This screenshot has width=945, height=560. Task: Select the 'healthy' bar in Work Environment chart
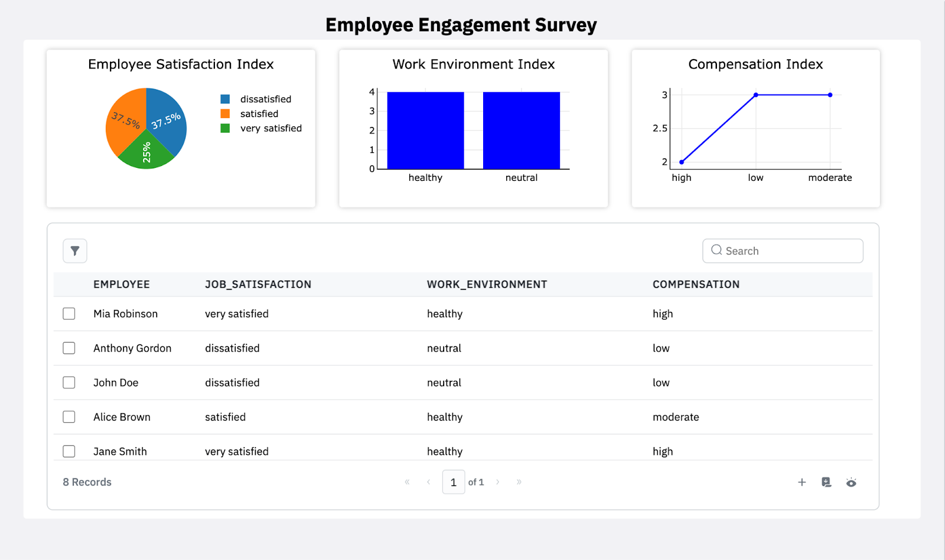425,130
